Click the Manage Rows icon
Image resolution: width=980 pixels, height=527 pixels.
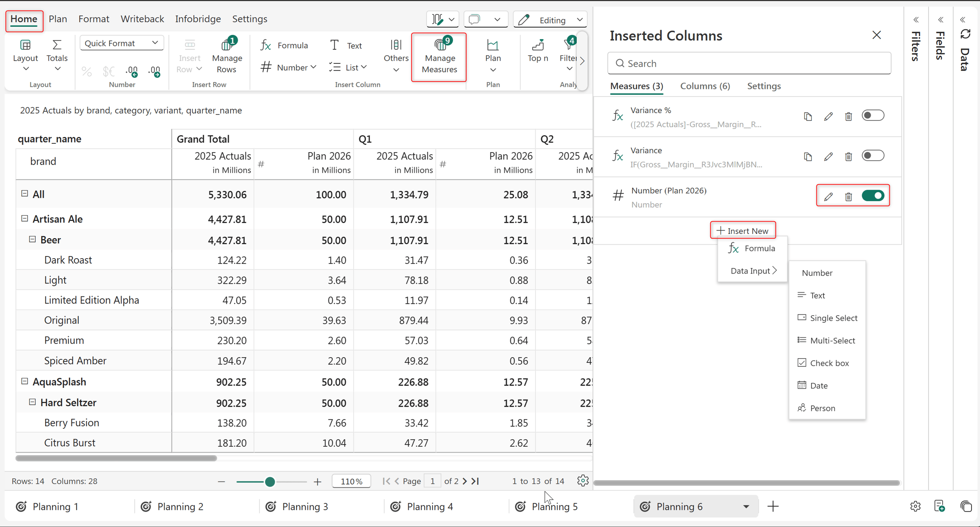point(227,56)
